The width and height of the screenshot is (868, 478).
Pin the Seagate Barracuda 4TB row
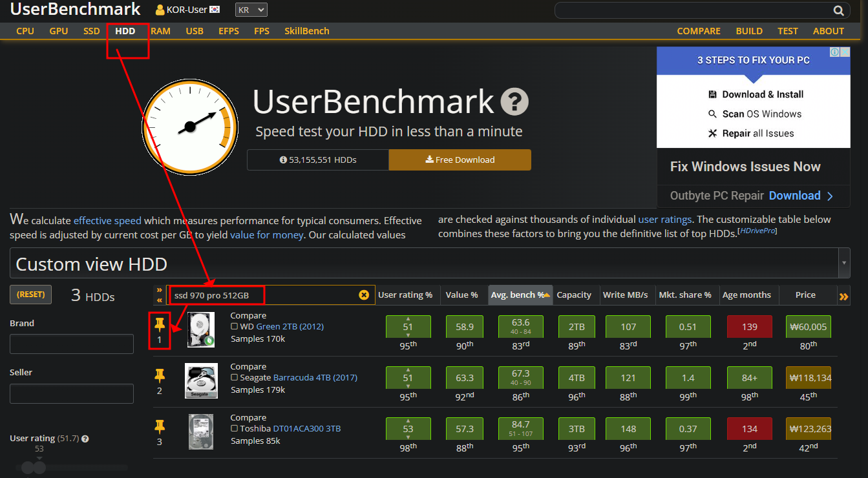(160, 375)
